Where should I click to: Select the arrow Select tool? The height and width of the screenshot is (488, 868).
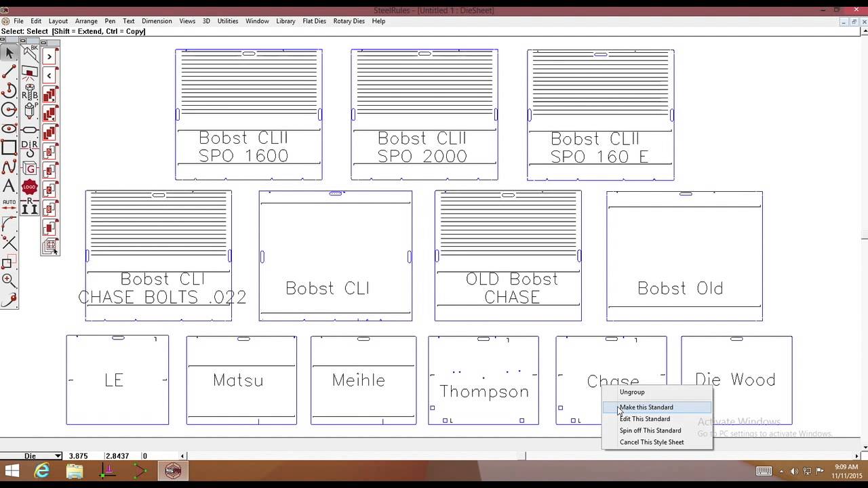tap(9, 52)
